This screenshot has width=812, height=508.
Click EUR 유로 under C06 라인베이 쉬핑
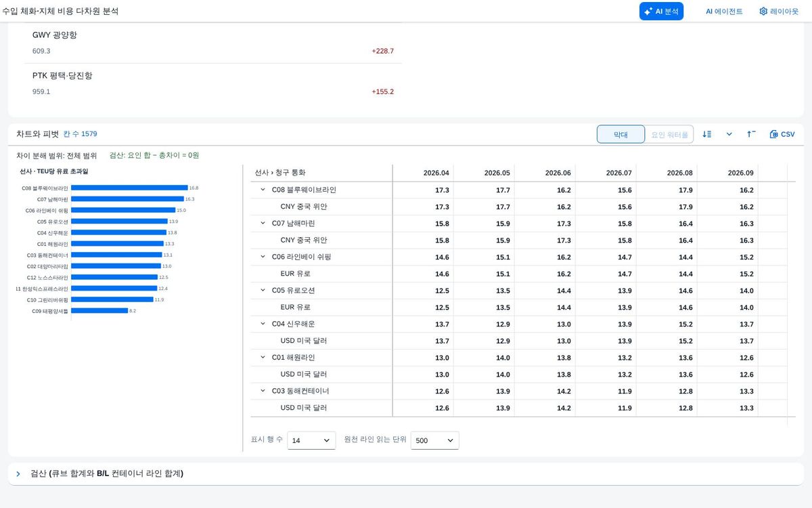pos(296,274)
